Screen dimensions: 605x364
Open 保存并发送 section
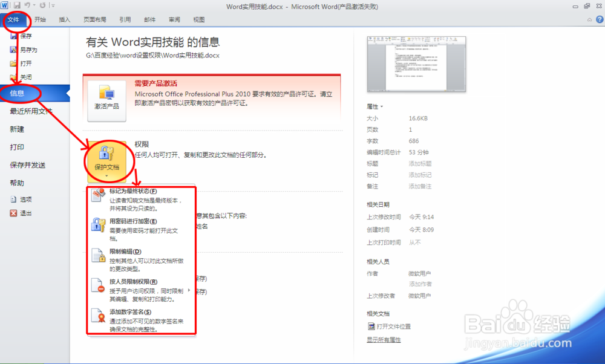28,165
